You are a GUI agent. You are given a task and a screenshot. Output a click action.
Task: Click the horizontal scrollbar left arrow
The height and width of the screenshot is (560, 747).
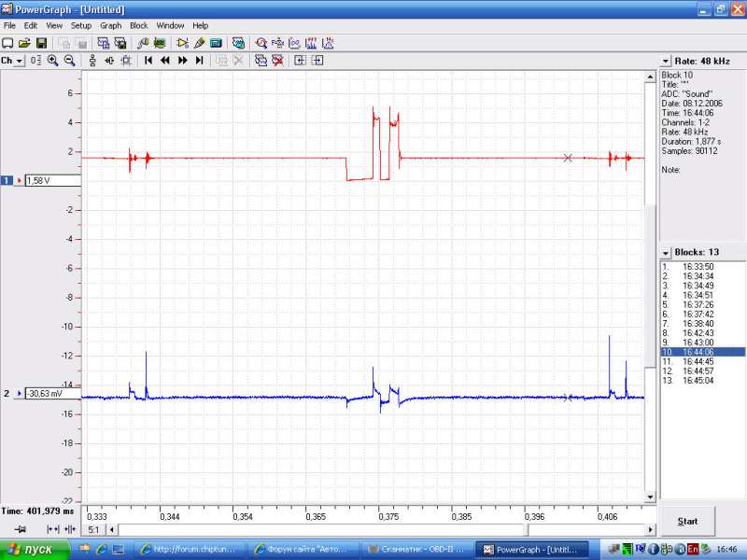click(112, 529)
